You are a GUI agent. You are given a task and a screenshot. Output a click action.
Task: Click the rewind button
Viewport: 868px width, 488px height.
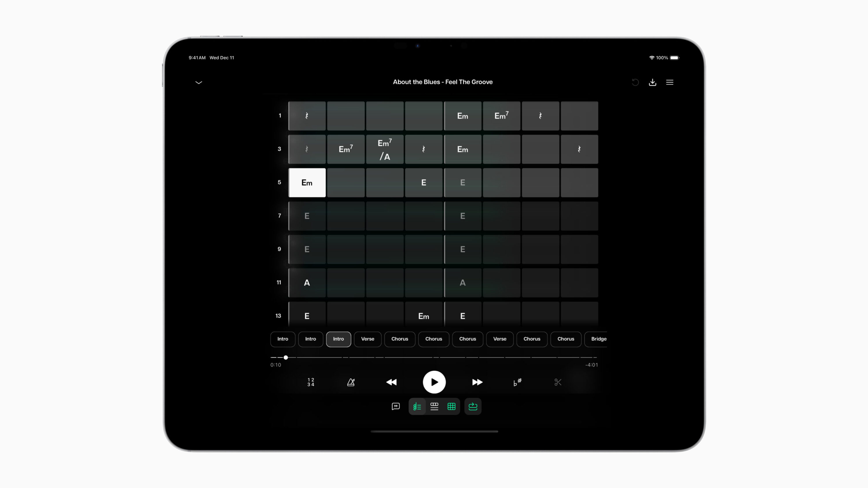(392, 382)
